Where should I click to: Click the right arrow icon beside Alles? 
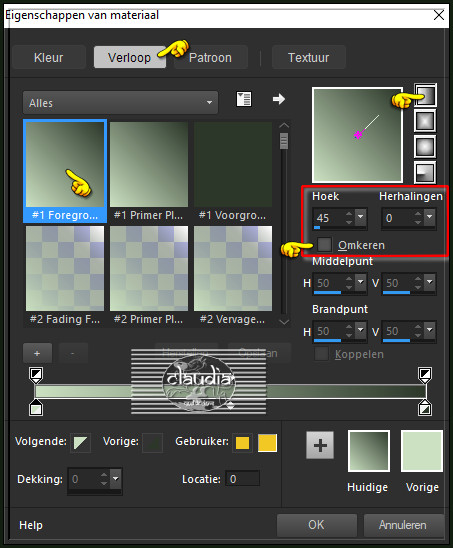pos(279,99)
